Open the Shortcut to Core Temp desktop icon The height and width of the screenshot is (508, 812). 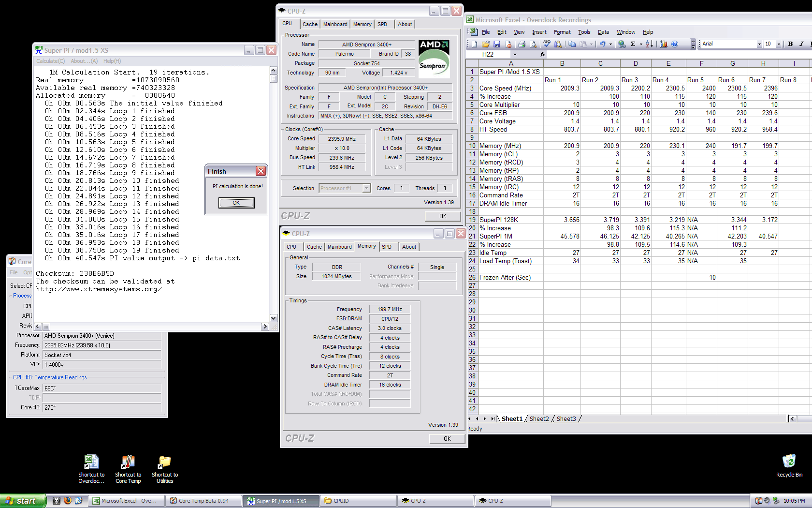128,469
